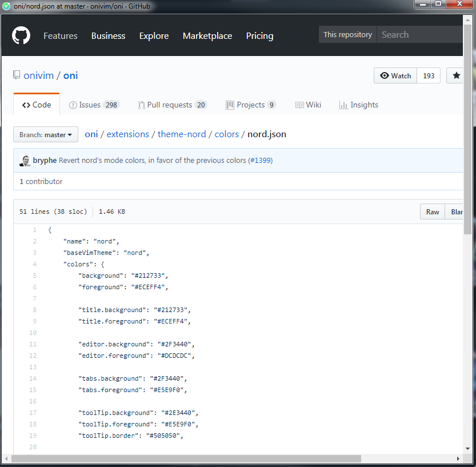Image resolution: width=476 pixels, height=467 pixels.
Task: Open Issues via its exclamation icon
Action: coord(73,105)
